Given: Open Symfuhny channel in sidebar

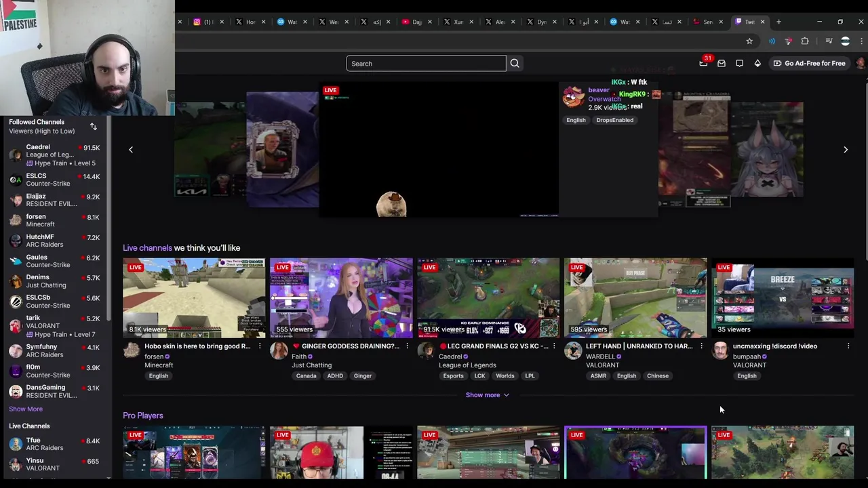Looking at the screenshot, I should (55, 350).
